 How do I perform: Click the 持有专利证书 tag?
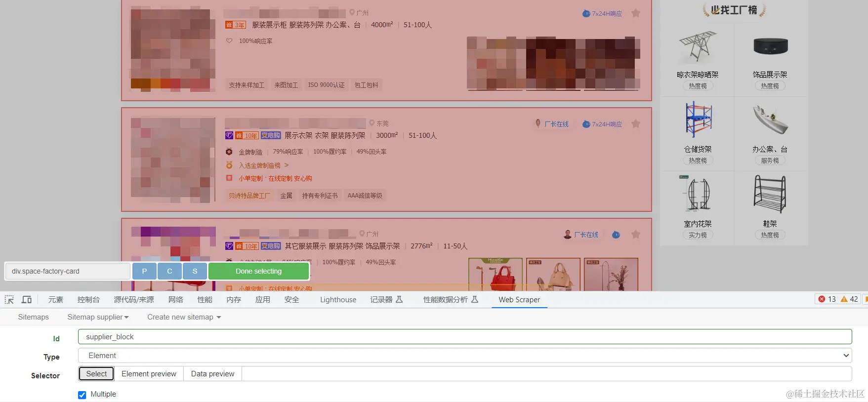[x=320, y=196]
